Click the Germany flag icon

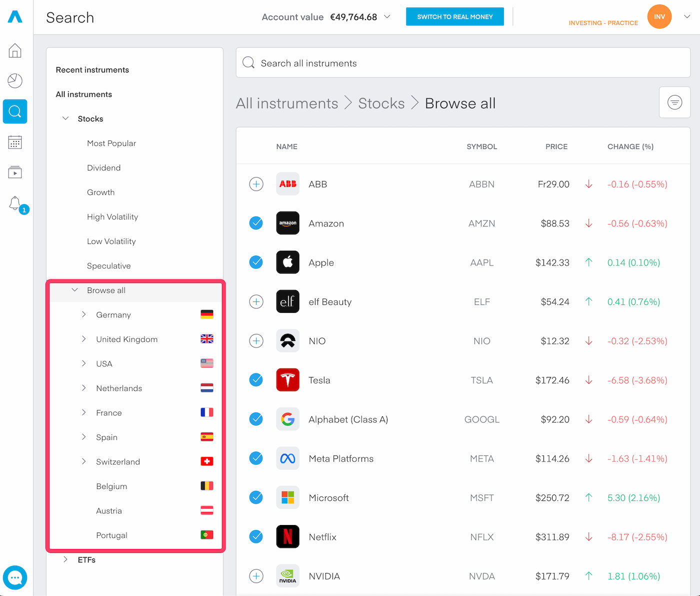coord(207,314)
